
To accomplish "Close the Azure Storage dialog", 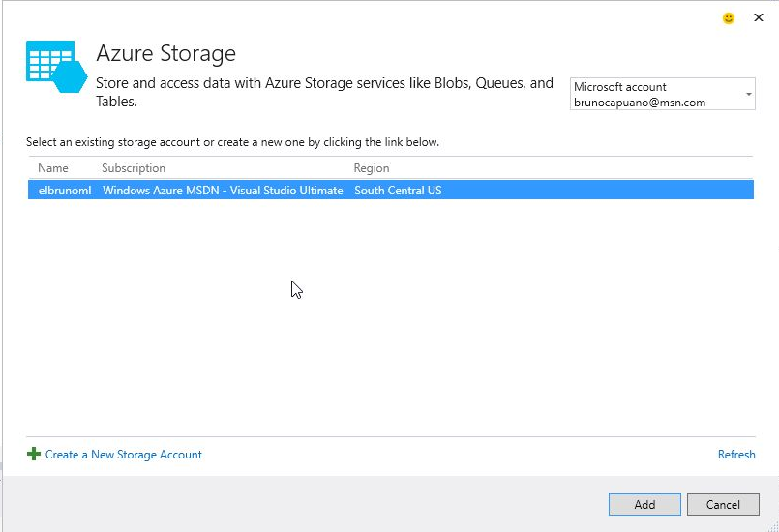I will point(759,17).
